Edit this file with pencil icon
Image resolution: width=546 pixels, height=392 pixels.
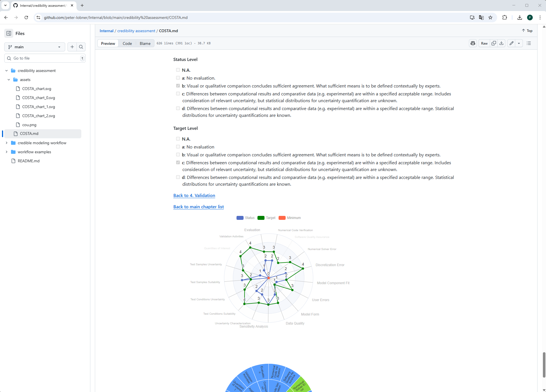click(512, 43)
